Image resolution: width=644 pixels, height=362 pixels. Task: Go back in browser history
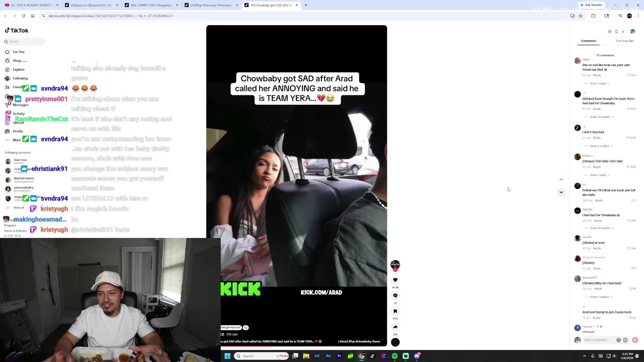pos(6,16)
